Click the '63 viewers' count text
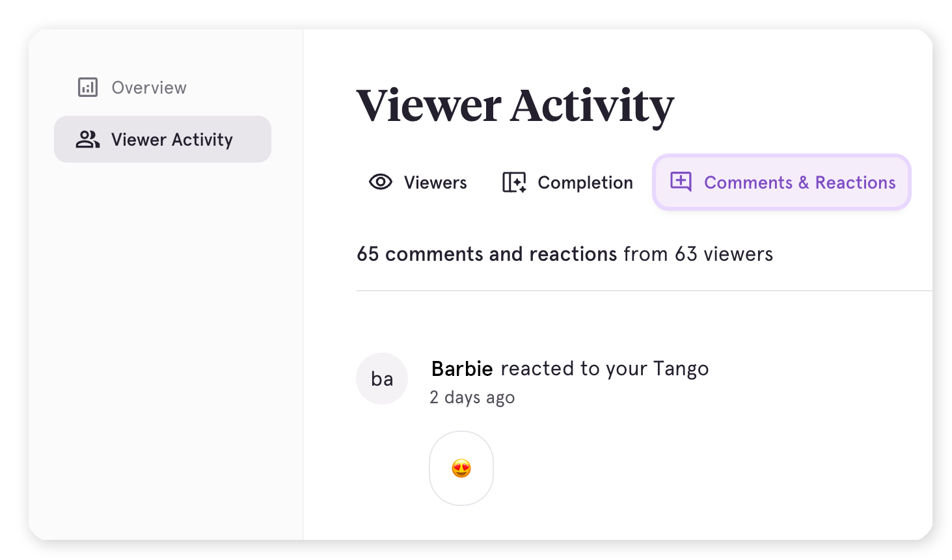This screenshot has height=560, width=952. tap(724, 254)
